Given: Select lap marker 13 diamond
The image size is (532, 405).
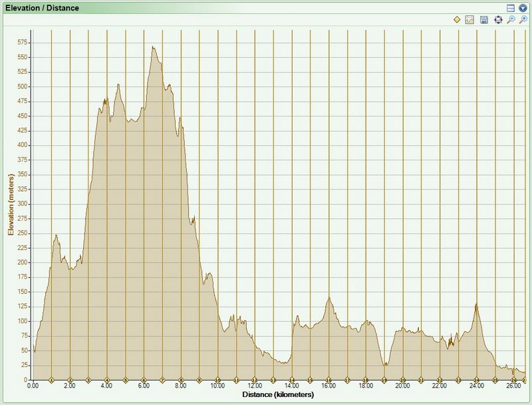Looking at the screenshot, I should point(273,380).
